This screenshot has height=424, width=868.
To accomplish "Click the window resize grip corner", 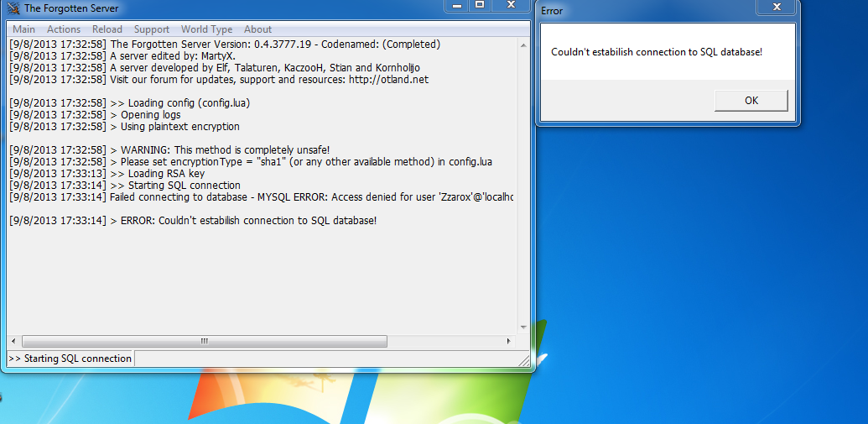I will pos(523,360).
